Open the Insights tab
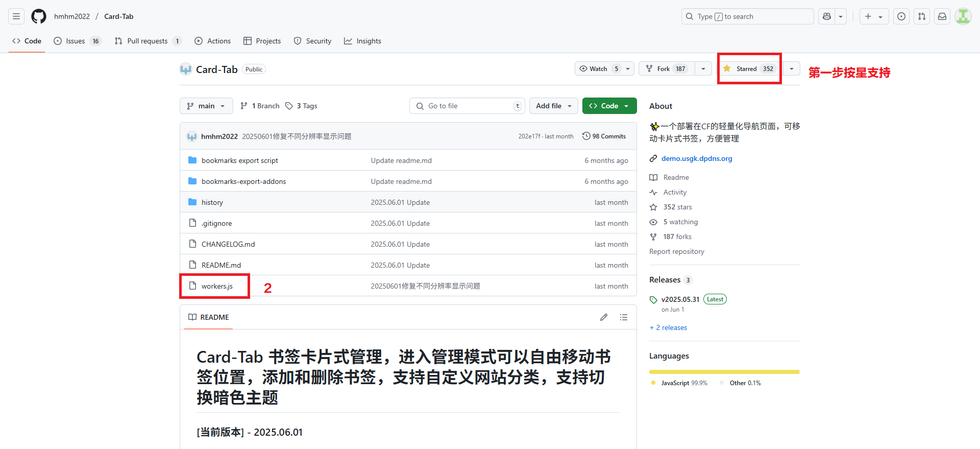Screen dimensions: 980x449 [x=363, y=41]
